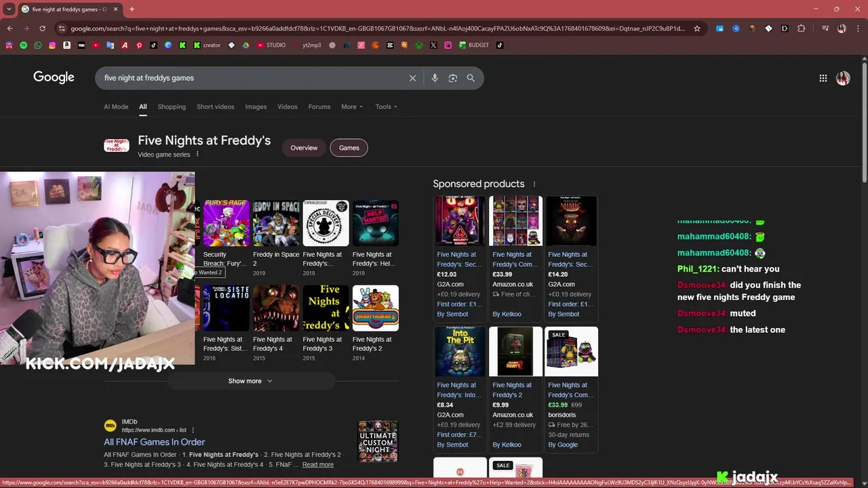The height and width of the screenshot is (488, 868).
Task: Open Five Nights at Freddy's 4 game
Action: coord(276,323)
